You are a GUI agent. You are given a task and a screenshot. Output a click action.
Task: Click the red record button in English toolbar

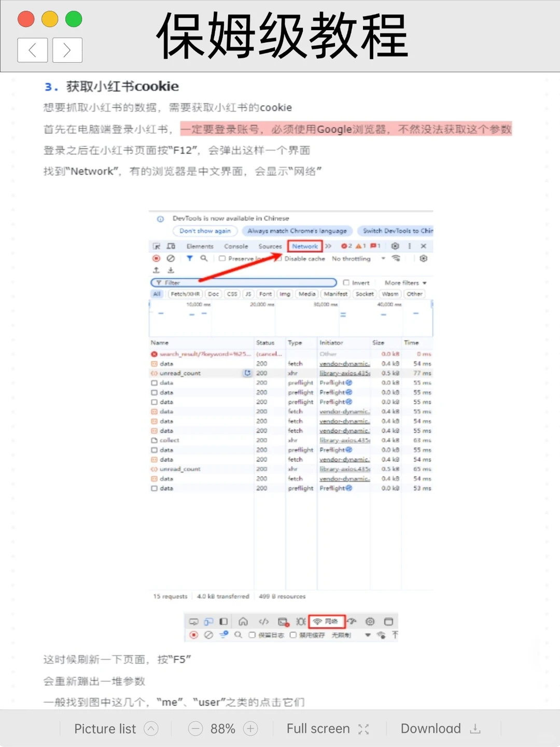click(x=156, y=258)
